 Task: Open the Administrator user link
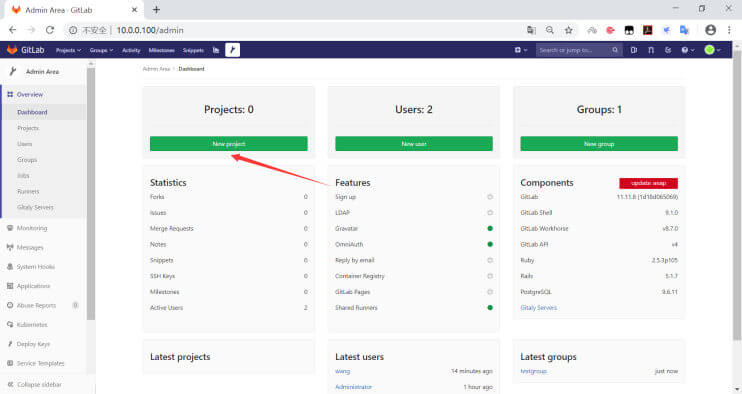[353, 387]
